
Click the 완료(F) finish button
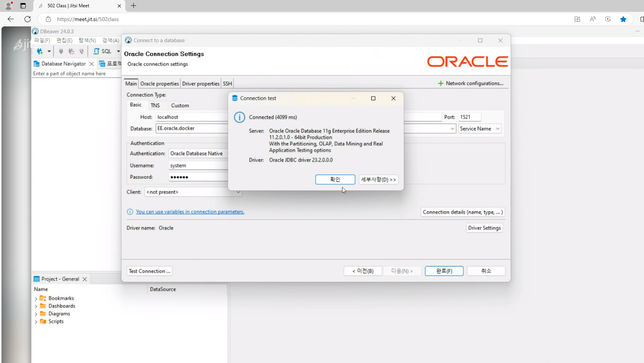(x=444, y=271)
